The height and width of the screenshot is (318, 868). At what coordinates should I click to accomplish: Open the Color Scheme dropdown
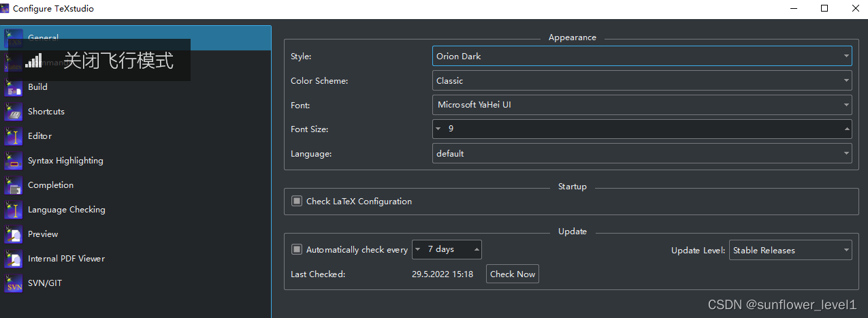tap(642, 80)
